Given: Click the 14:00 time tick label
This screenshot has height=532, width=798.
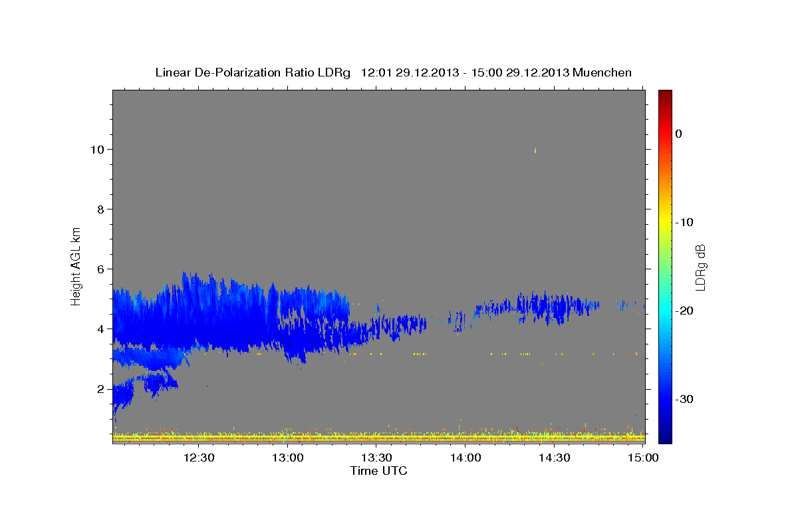Looking at the screenshot, I should click(465, 458).
